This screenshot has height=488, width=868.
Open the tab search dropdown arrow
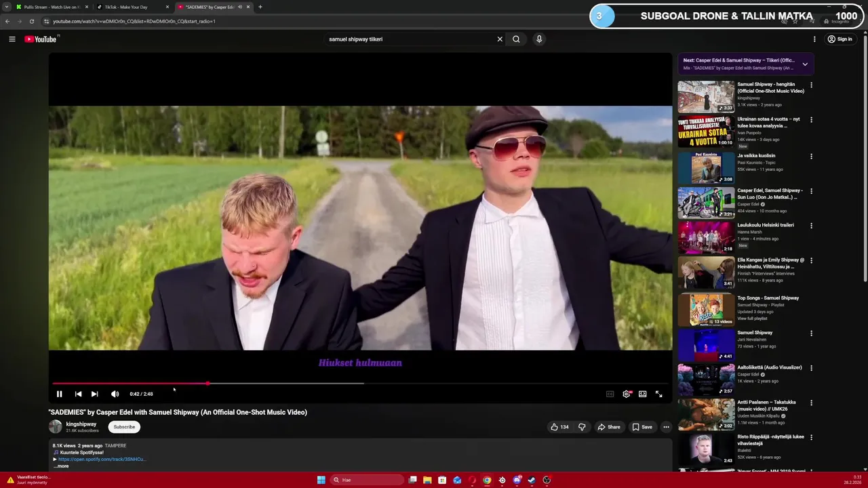pos(7,7)
